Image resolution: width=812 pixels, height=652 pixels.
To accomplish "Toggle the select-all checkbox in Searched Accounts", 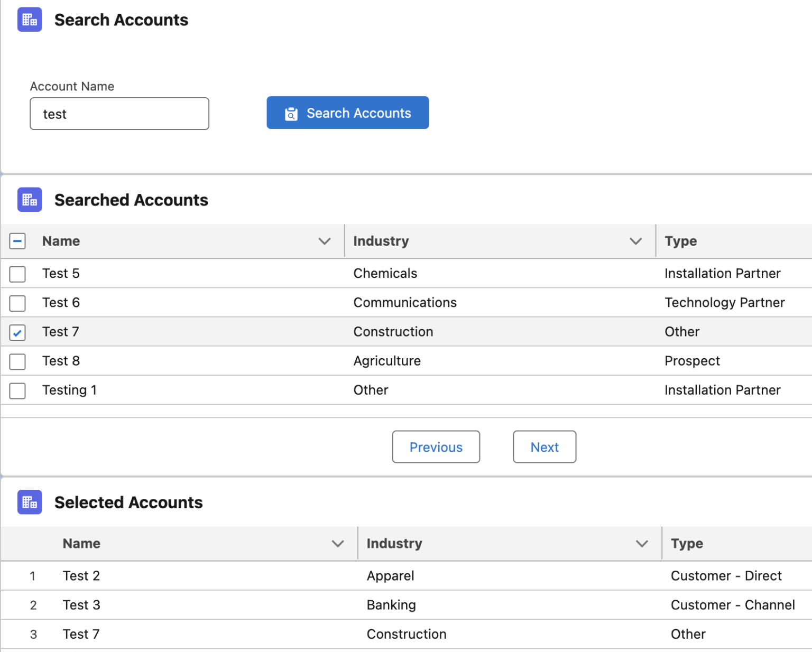I will click(x=17, y=241).
